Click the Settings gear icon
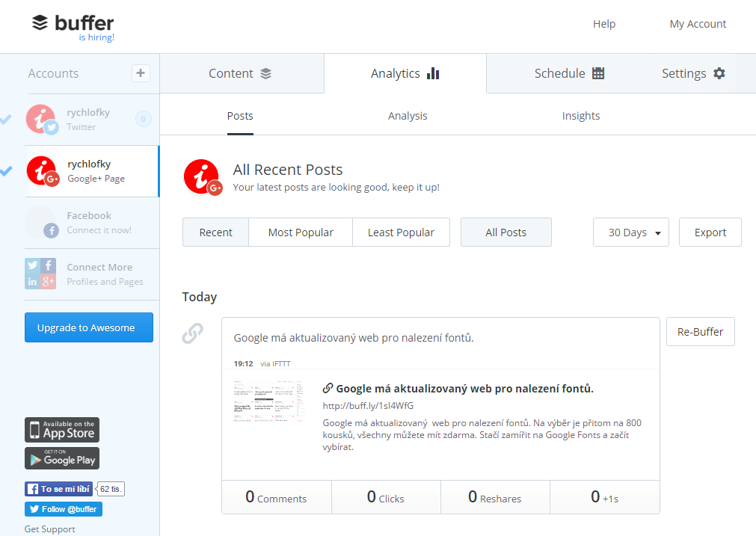 (x=719, y=73)
